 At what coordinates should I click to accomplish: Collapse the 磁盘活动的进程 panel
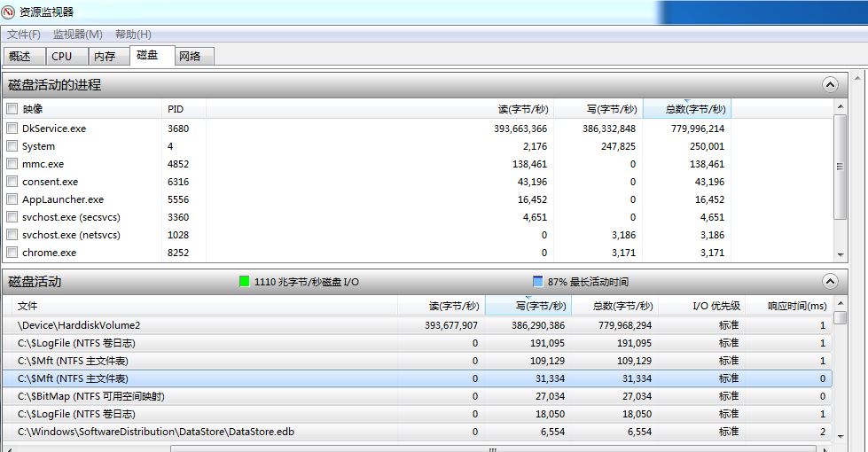click(x=830, y=85)
